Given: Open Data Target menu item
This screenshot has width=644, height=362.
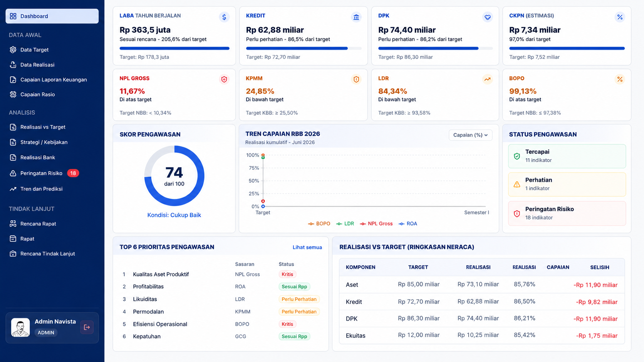Looking at the screenshot, I should [x=52, y=50].
